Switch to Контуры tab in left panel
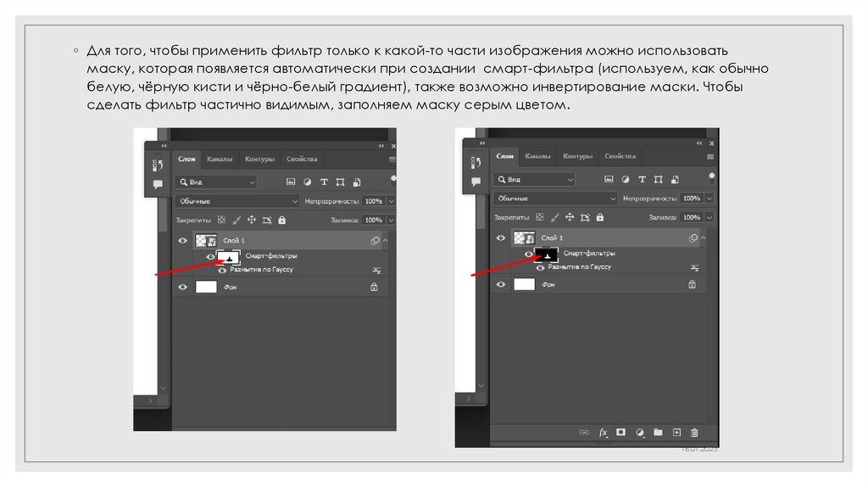The width and height of the screenshot is (868, 487). pyautogui.click(x=259, y=159)
